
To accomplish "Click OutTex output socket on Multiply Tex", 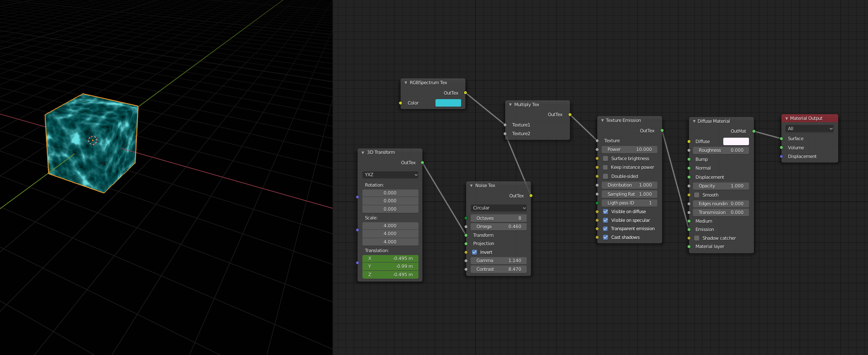I will 570,114.
